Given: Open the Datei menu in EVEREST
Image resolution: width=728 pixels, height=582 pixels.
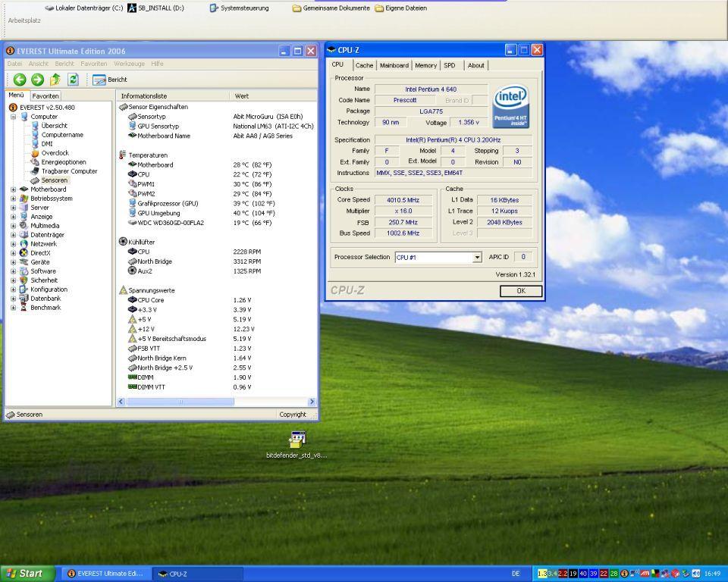Looking at the screenshot, I should point(15,64).
